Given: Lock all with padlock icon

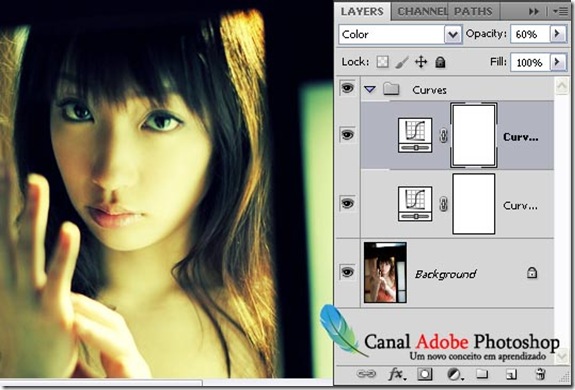Looking at the screenshot, I should 440,62.
